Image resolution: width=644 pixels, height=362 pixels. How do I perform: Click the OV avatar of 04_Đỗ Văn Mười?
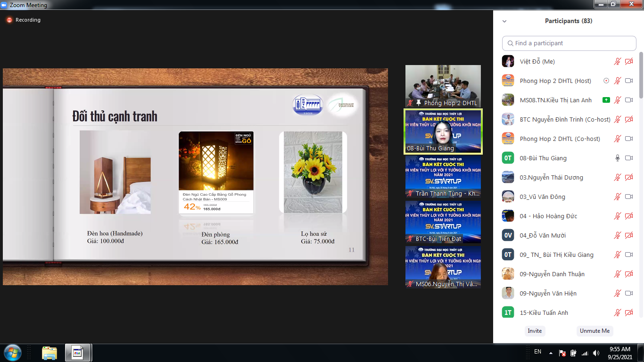click(508, 235)
